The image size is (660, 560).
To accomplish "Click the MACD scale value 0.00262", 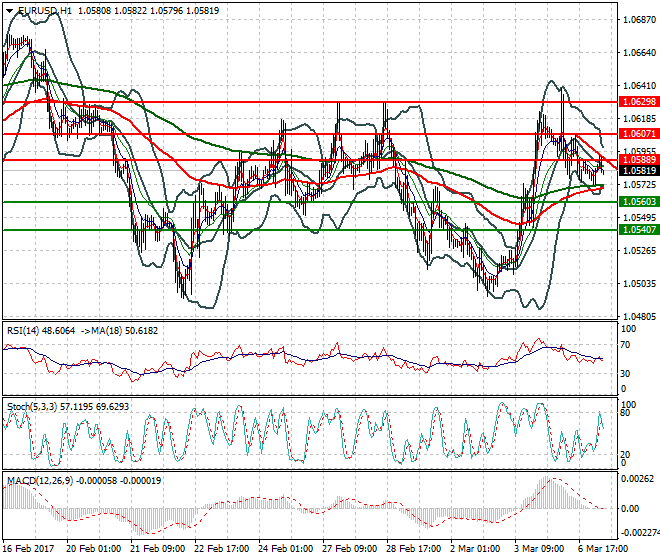I will 637,479.
